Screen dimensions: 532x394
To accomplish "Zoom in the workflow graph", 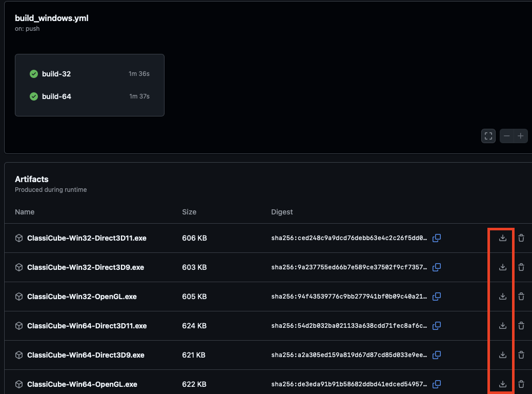I will pos(520,136).
